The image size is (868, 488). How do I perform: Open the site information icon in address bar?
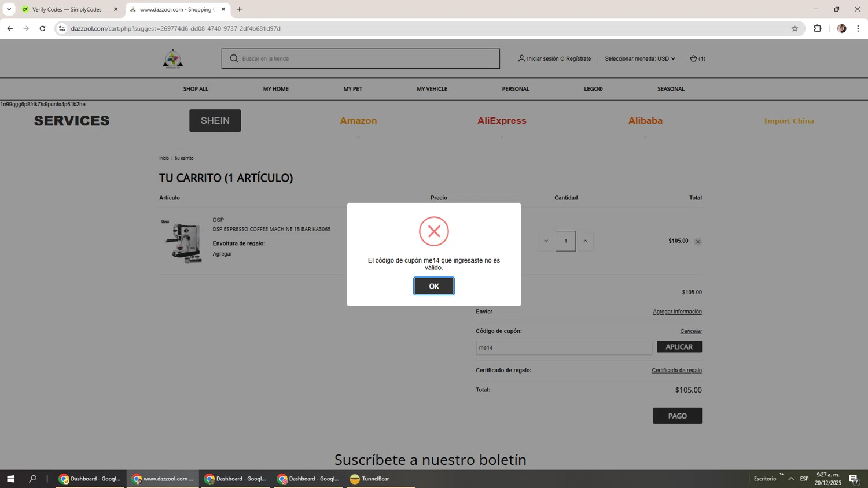[x=62, y=28]
